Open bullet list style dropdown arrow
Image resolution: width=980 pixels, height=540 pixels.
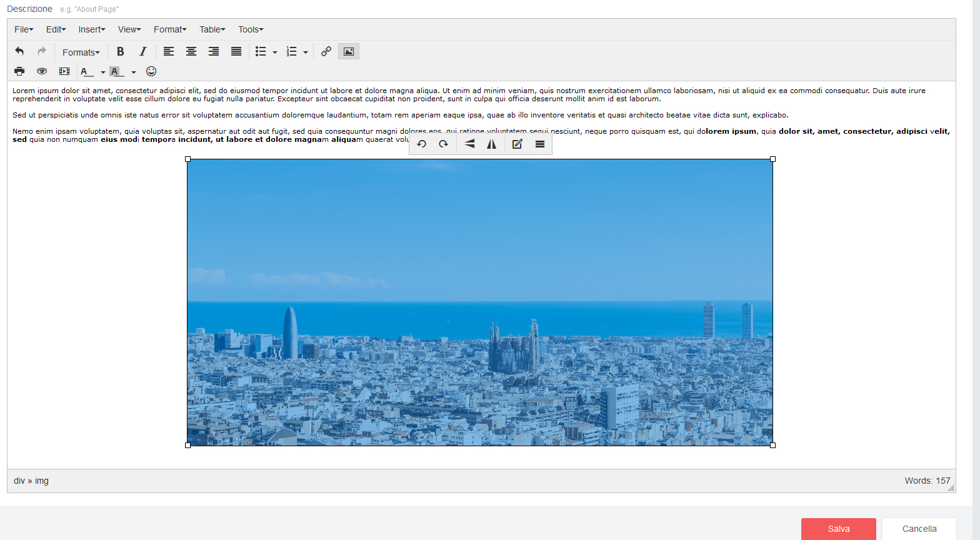pos(275,52)
